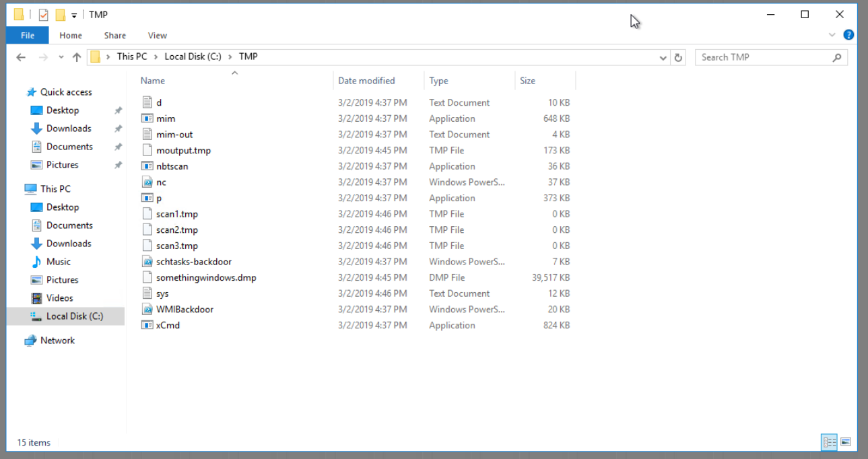Click the Back navigation arrow
This screenshot has height=459, width=868.
21,57
